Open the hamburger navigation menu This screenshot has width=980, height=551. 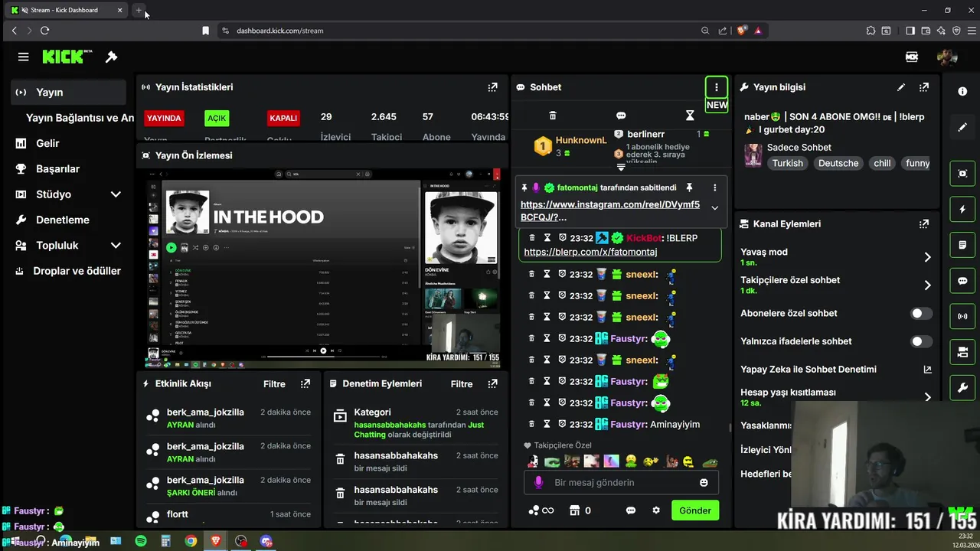click(23, 57)
